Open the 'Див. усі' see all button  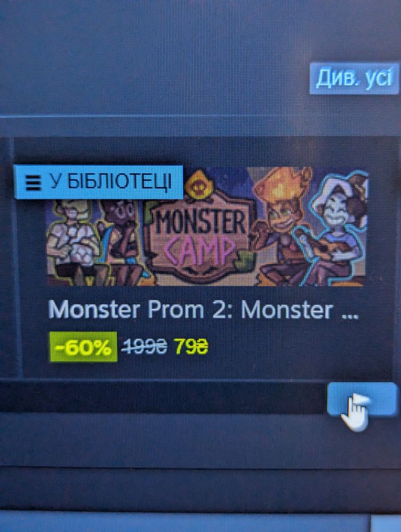355,78
